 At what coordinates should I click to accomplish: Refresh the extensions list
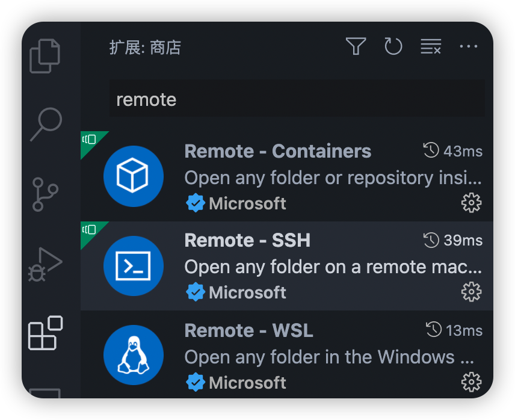coord(393,46)
